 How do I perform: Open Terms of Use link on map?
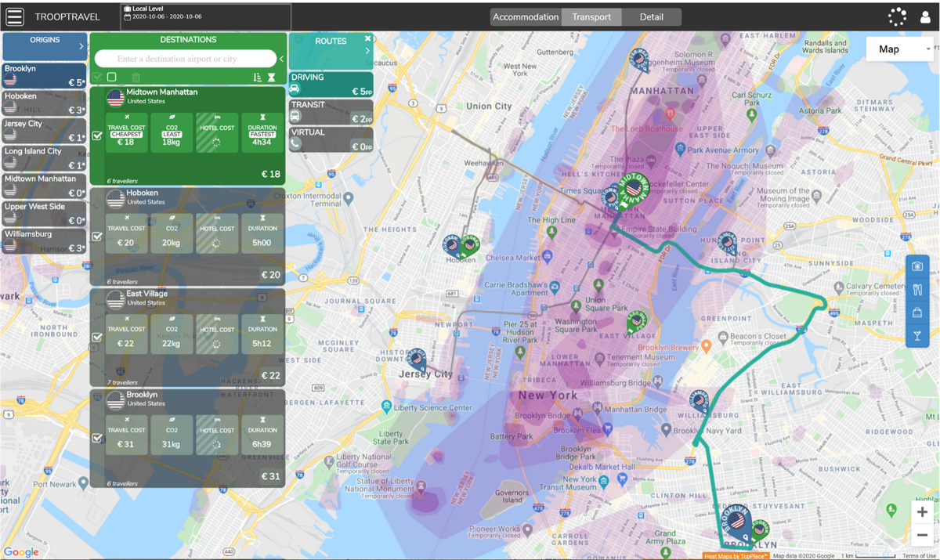[x=919, y=556]
